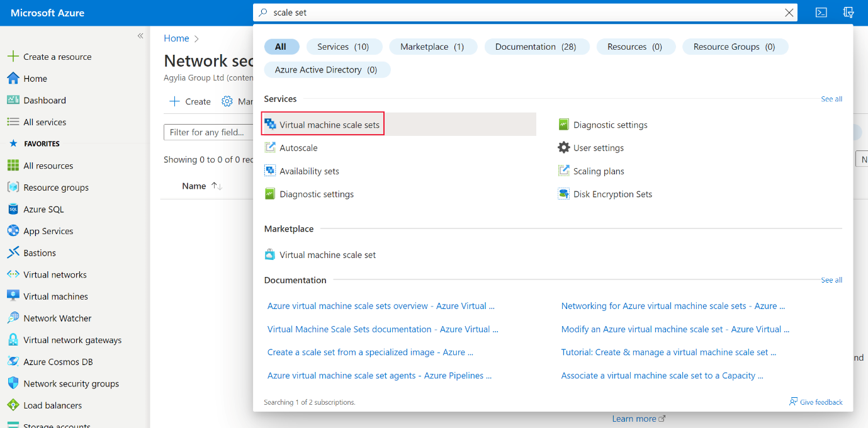Open Modify an Azure VM scale set doc

coord(675,329)
